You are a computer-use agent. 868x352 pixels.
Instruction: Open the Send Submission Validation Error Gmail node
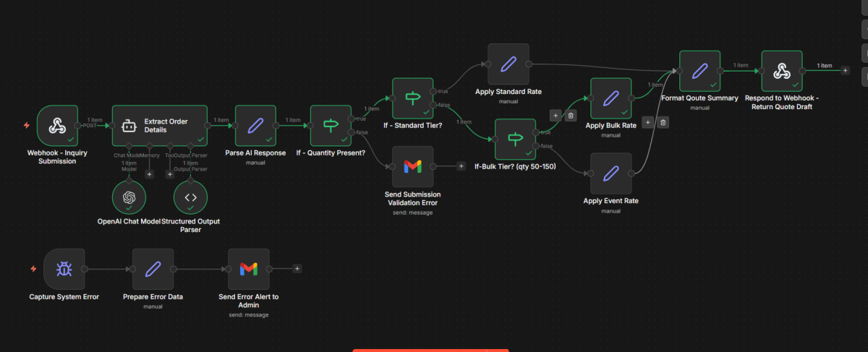412,166
